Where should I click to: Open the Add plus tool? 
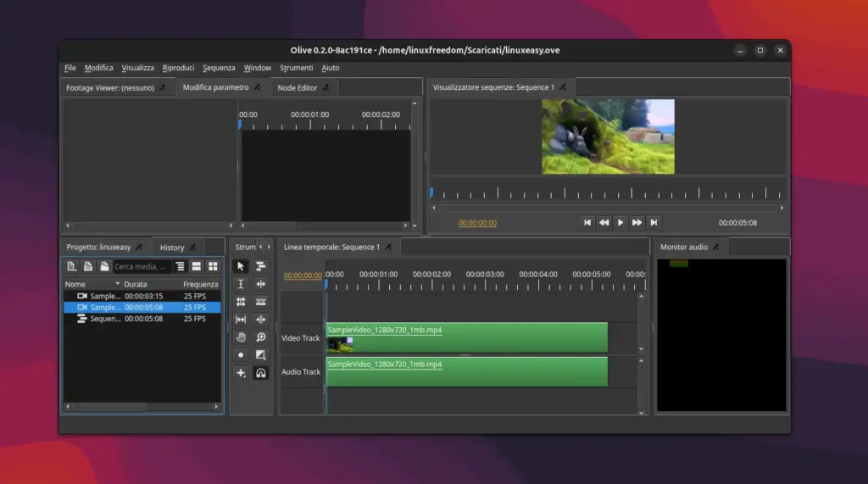click(240, 373)
